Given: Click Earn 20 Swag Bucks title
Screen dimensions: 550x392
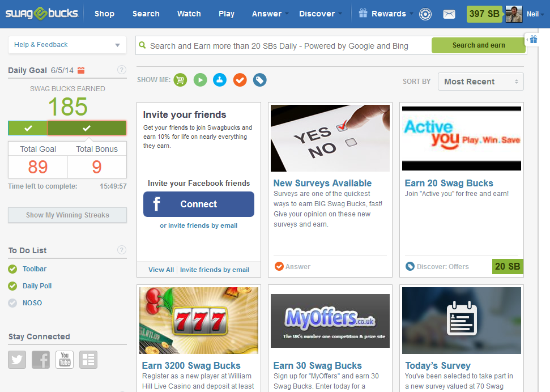Looking at the screenshot, I should click(x=449, y=183).
